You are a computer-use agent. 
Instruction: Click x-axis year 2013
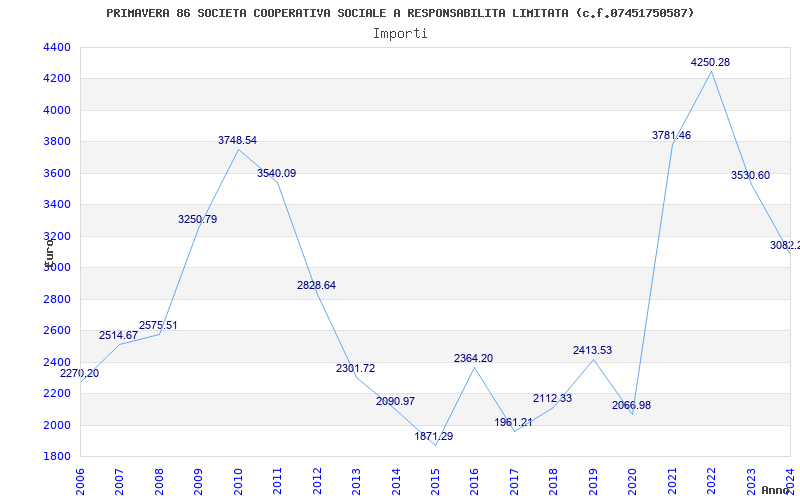(x=356, y=481)
